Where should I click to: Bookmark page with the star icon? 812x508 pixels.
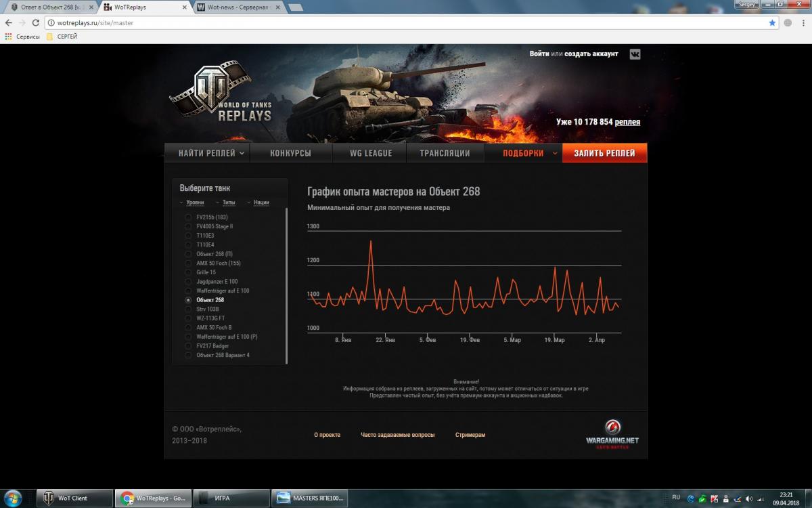pos(772,22)
